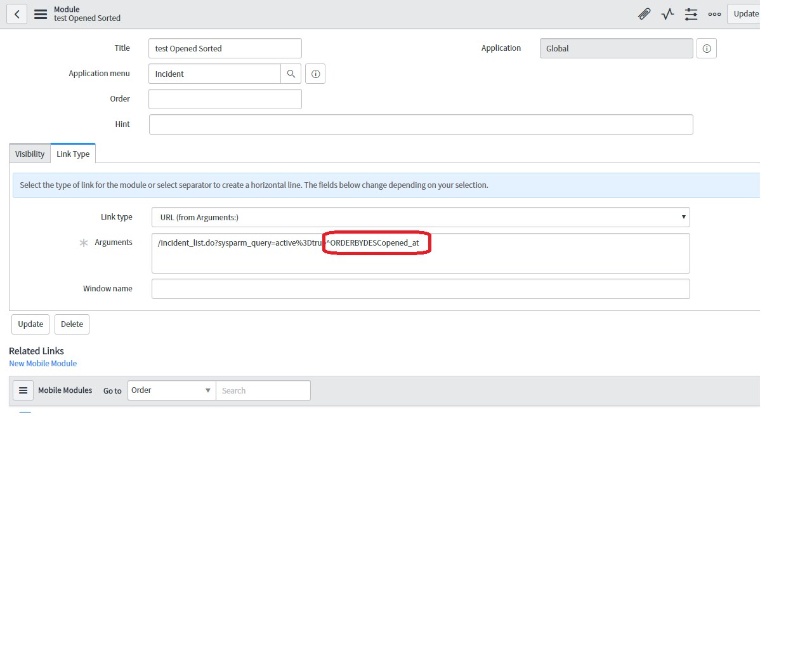Look up the Application menu with the magnifier icon

(291, 74)
